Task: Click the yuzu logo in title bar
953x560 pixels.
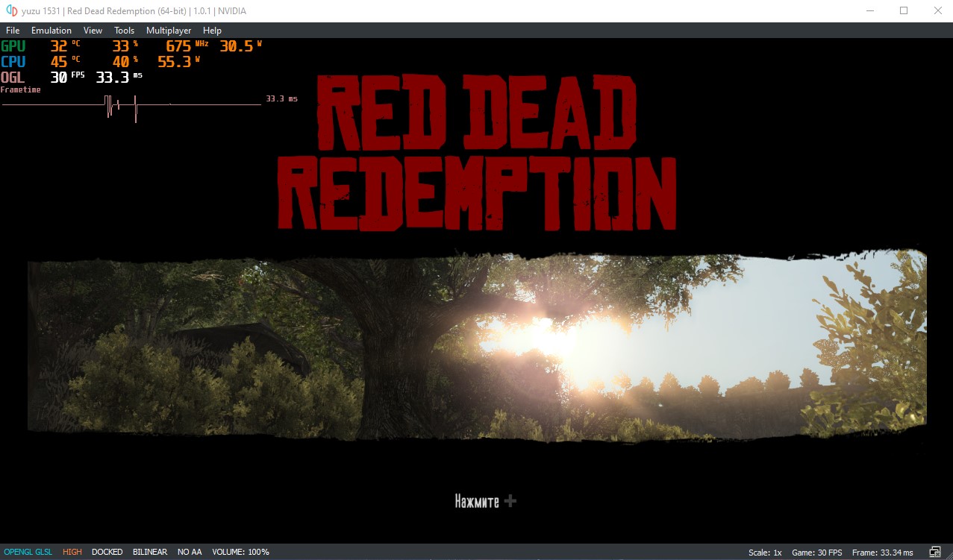Action: tap(12, 11)
